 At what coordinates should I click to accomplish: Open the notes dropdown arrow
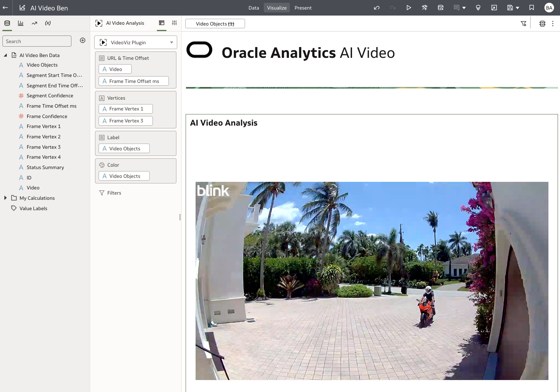(464, 8)
